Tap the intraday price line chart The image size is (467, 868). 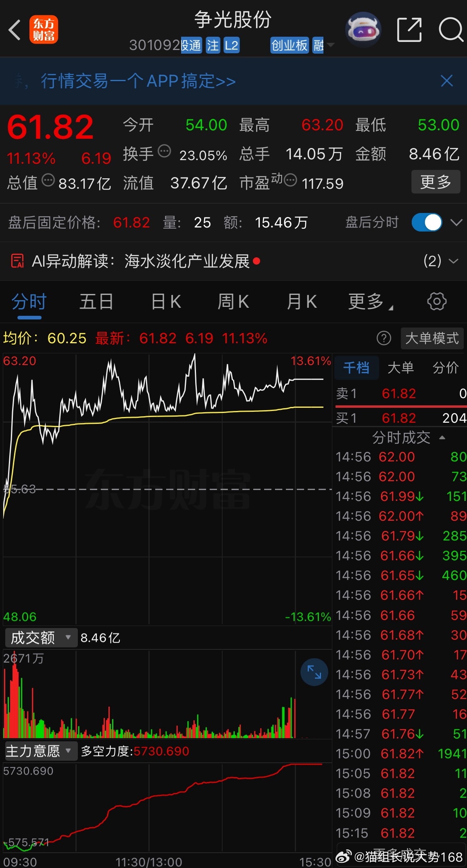pos(167,489)
